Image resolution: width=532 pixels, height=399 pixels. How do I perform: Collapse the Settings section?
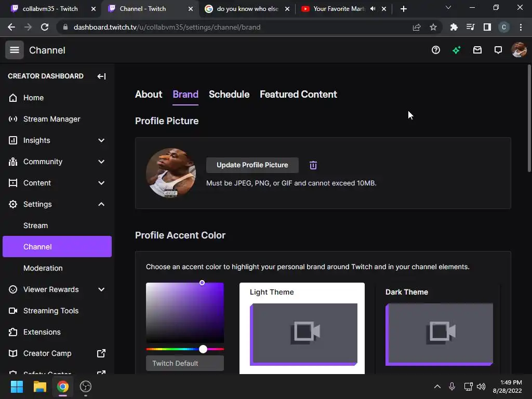click(x=57, y=204)
